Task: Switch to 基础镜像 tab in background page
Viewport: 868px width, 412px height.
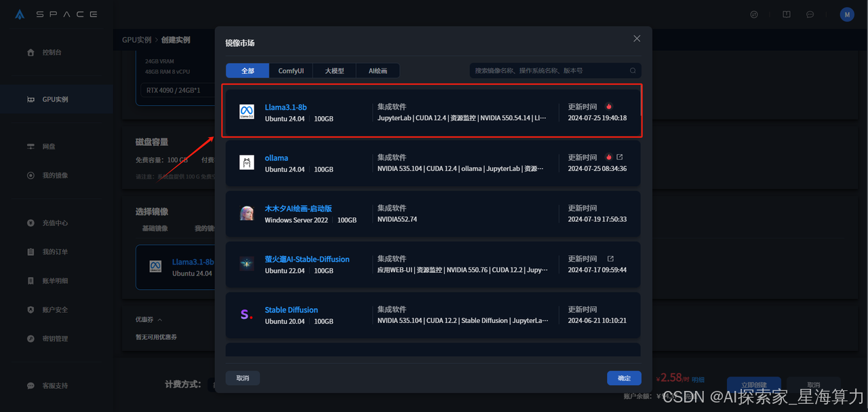Action: point(155,229)
